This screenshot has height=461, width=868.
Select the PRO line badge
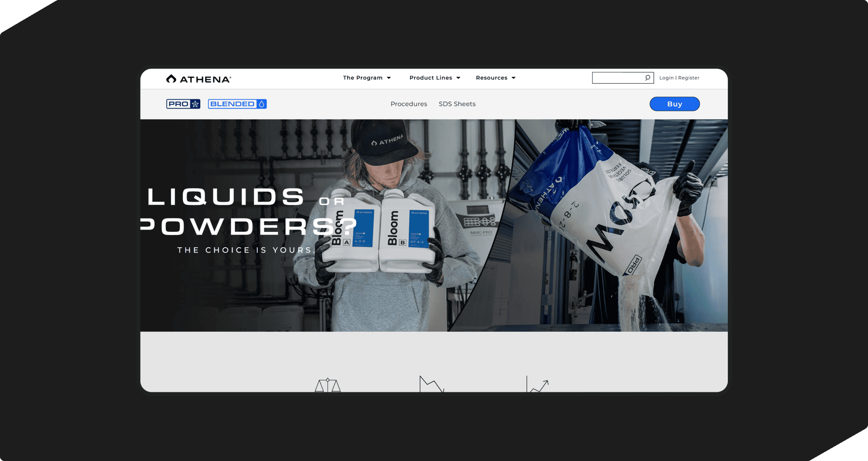(183, 104)
